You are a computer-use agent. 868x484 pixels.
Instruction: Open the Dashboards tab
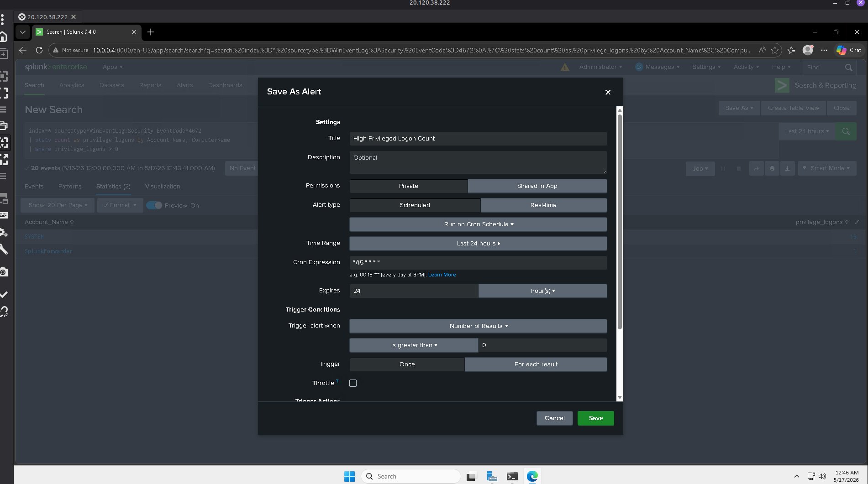225,85
